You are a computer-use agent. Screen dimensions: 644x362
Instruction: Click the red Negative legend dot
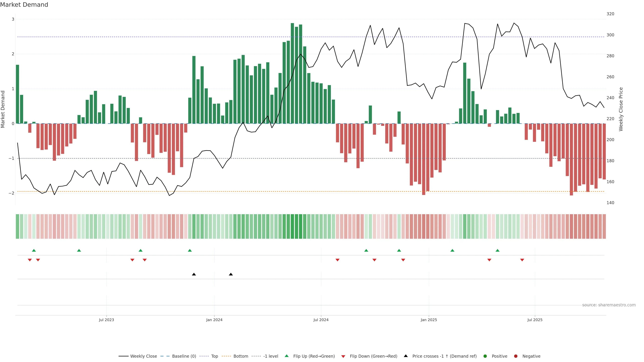tap(516, 356)
